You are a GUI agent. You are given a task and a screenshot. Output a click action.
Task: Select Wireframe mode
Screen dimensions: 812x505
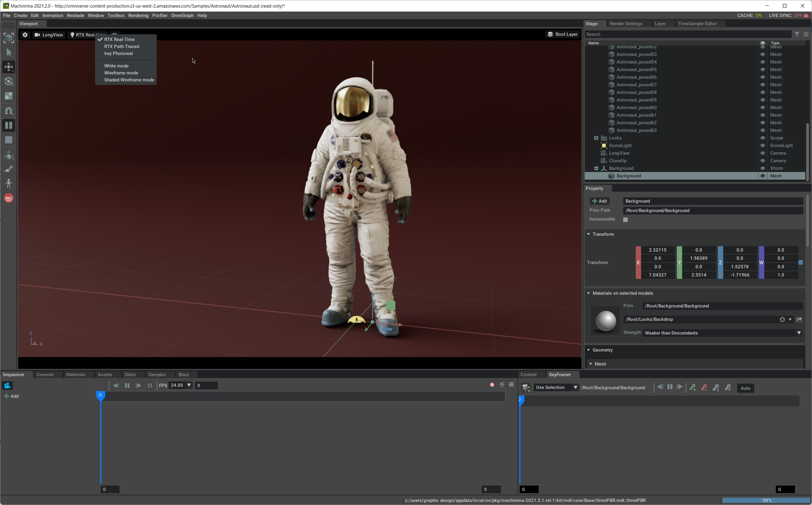[x=121, y=73]
